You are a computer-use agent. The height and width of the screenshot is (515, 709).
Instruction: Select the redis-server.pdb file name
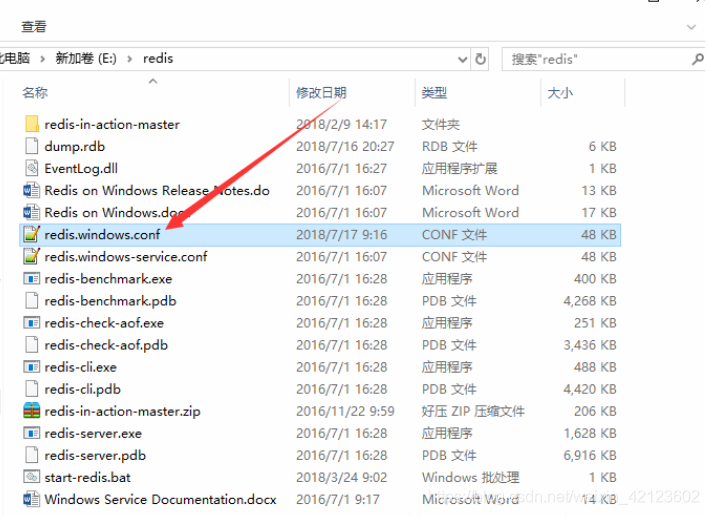pyautogui.click(x=95, y=456)
